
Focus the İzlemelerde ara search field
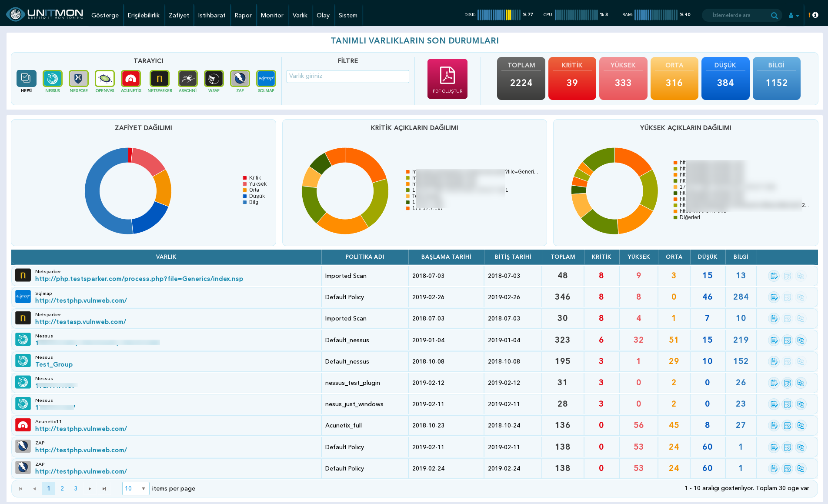tap(737, 15)
